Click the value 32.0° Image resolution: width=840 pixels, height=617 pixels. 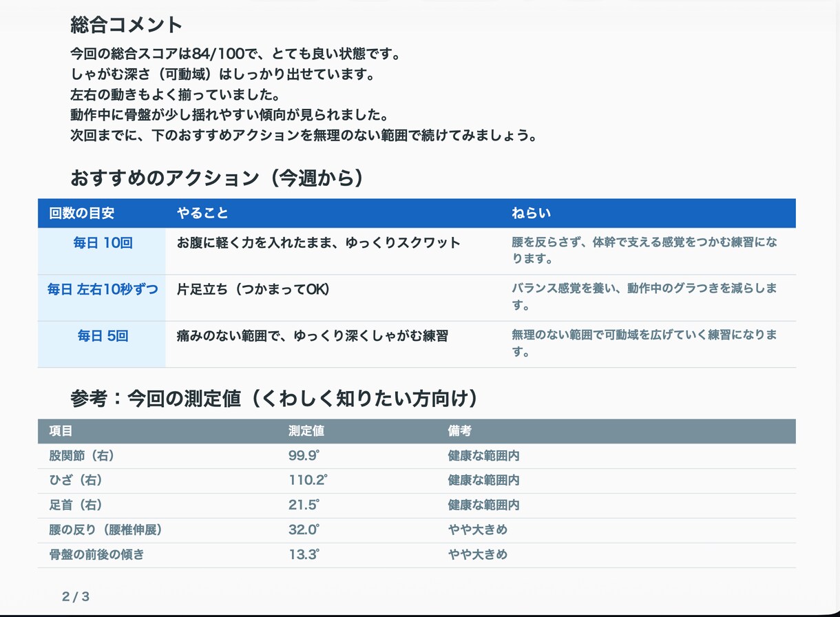coord(305,530)
